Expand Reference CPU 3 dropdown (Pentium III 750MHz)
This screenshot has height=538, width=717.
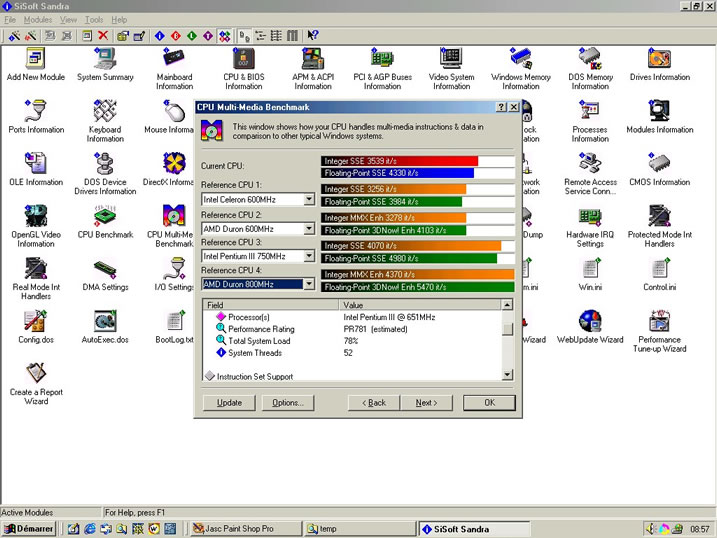coord(309,256)
